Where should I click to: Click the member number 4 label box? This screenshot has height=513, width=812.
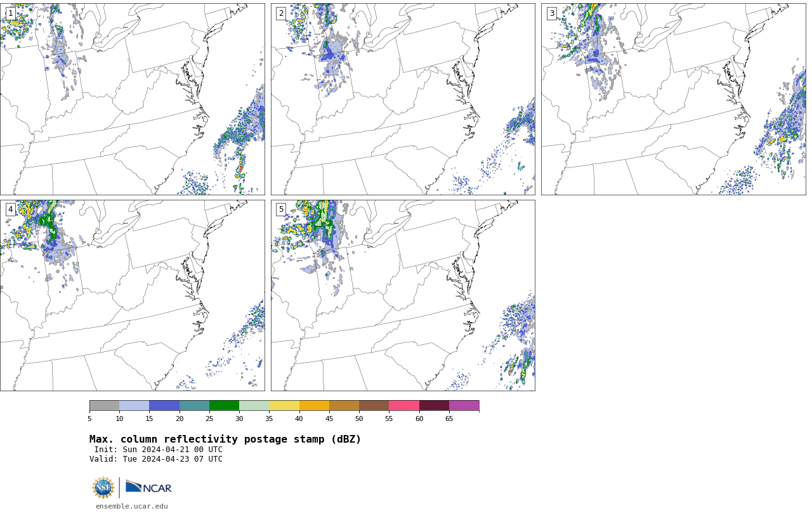pyautogui.click(x=10, y=209)
